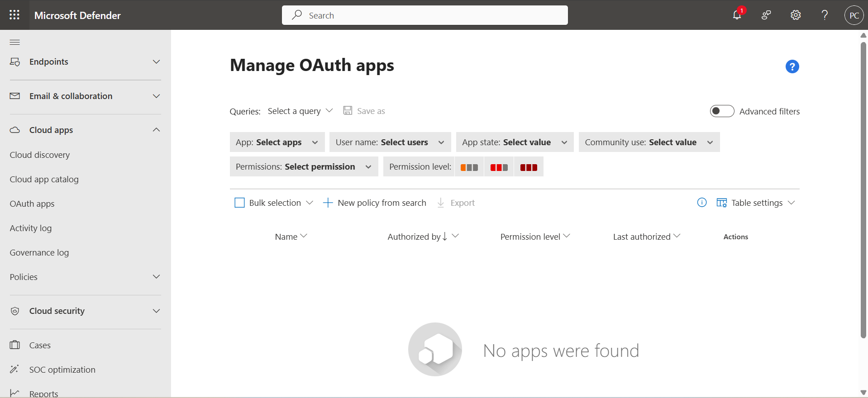The image size is (868, 398).
Task: Open the Permission level column chevron
Action: 567,236
